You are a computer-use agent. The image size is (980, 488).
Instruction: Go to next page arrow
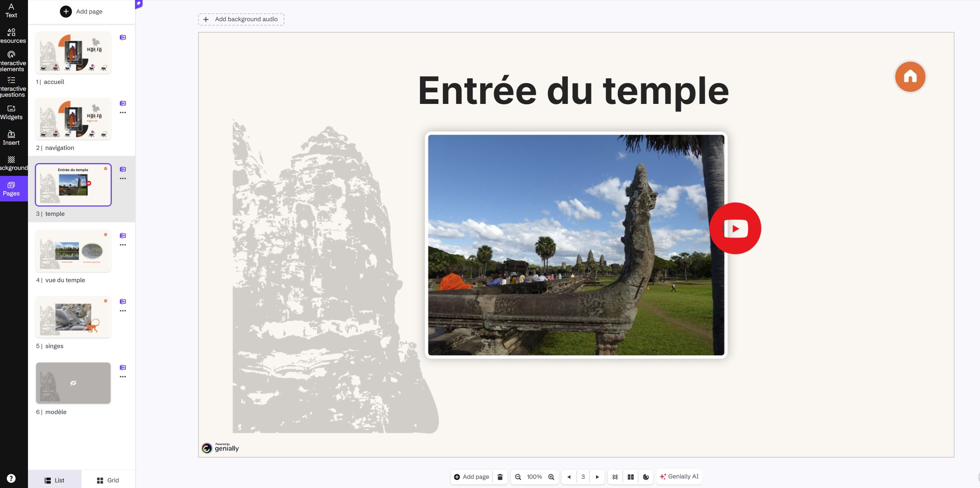[597, 477]
